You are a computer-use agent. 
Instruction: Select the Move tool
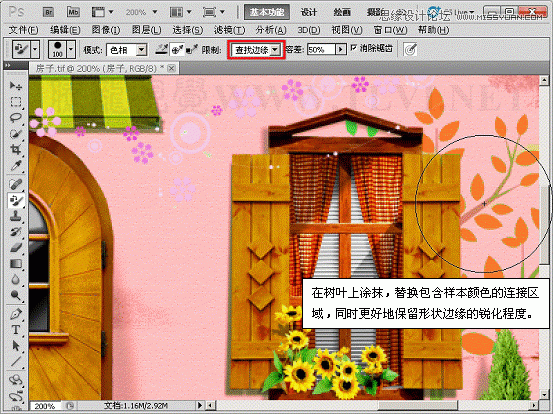pyautogui.click(x=16, y=86)
